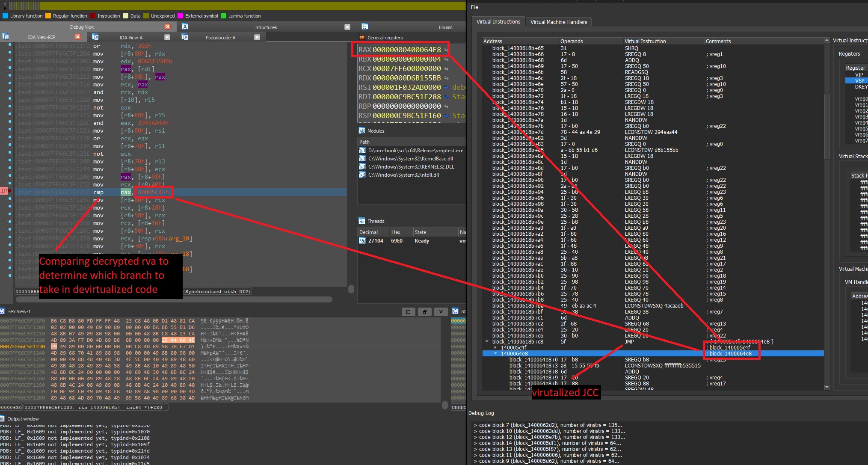Click the Structures panel icon
This screenshot has width=868, height=465.
click(185, 27)
